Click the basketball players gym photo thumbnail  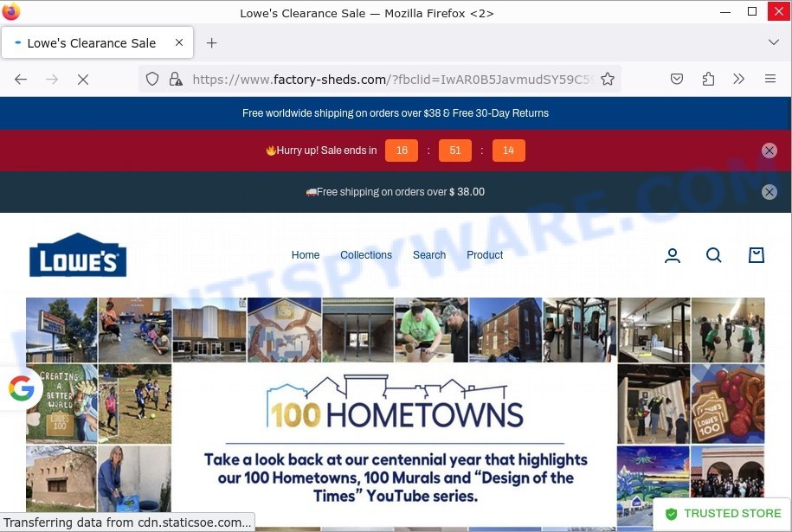pyautogui.click(x=727, y=330)
